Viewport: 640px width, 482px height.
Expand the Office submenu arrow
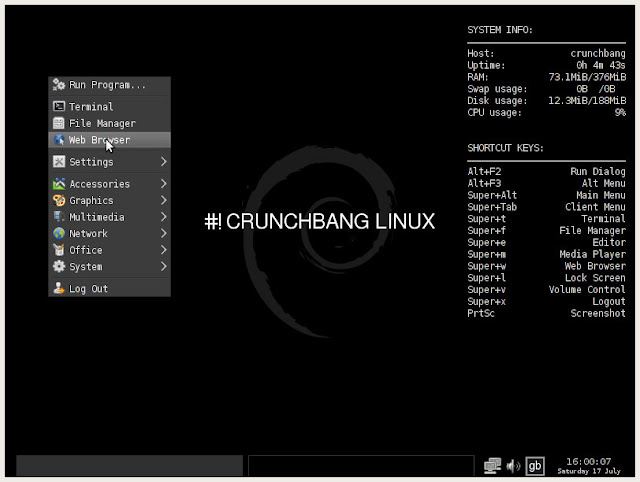click(x=164, y=250)
